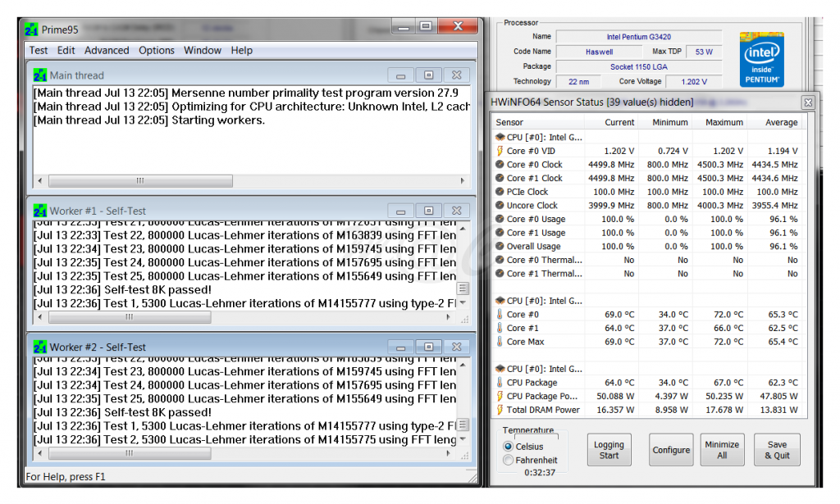Open the Advanced menu
The height and width of the screenshot is (504, 840).
(x=107, y=50)
